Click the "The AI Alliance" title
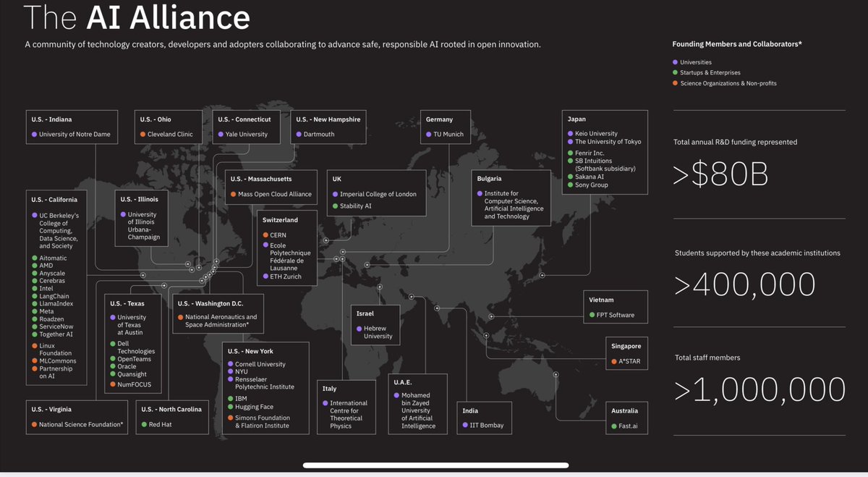Viewport: 868px width, 477px height. [x=137, y=18]
